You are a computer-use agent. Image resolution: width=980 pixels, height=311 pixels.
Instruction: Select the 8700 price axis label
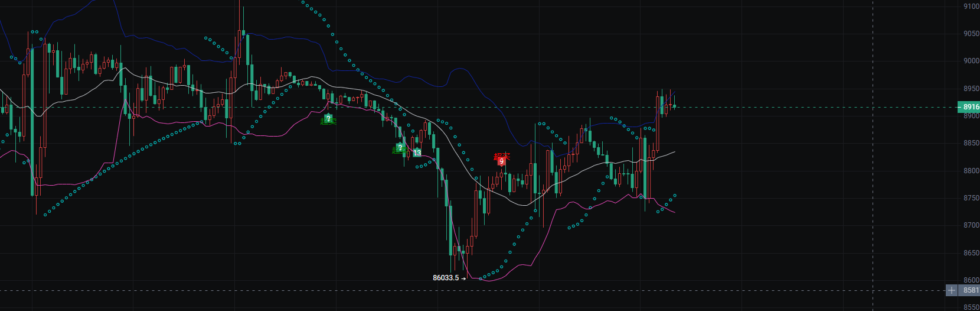pos(971,225)
